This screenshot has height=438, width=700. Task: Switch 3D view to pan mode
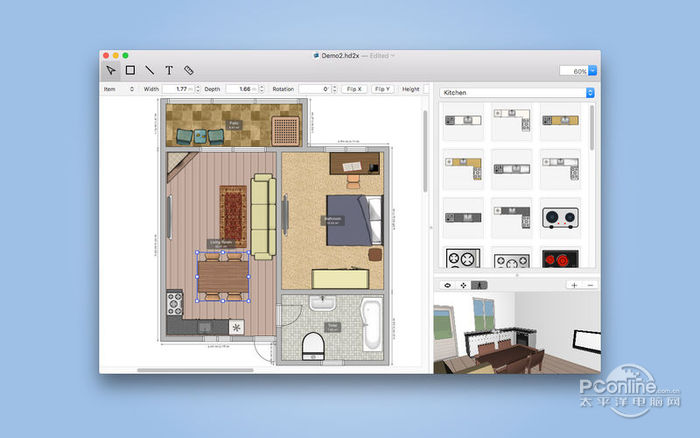point(463,285)
